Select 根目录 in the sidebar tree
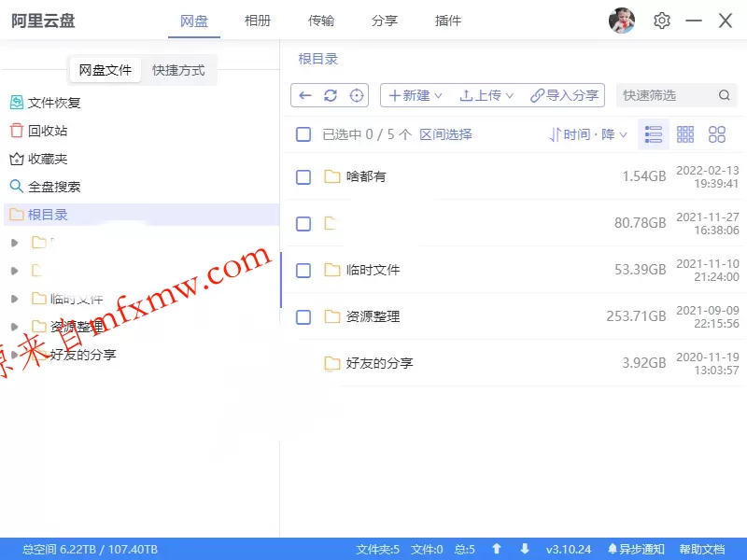Screen dimensions: 747x560 (x=142, y=215)
